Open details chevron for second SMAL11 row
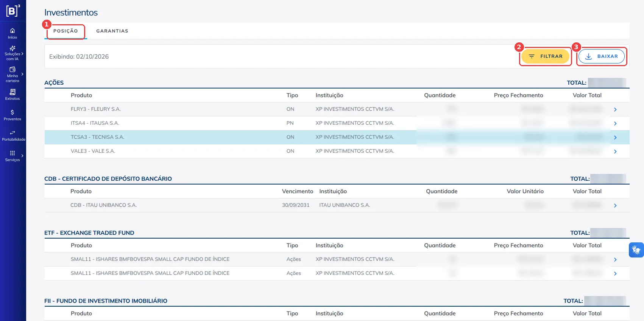 pyautogui.click(x=615, y=274)
